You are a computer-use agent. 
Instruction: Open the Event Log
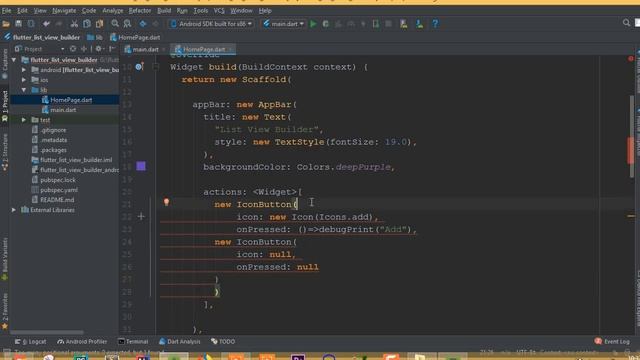click(612, 342)
